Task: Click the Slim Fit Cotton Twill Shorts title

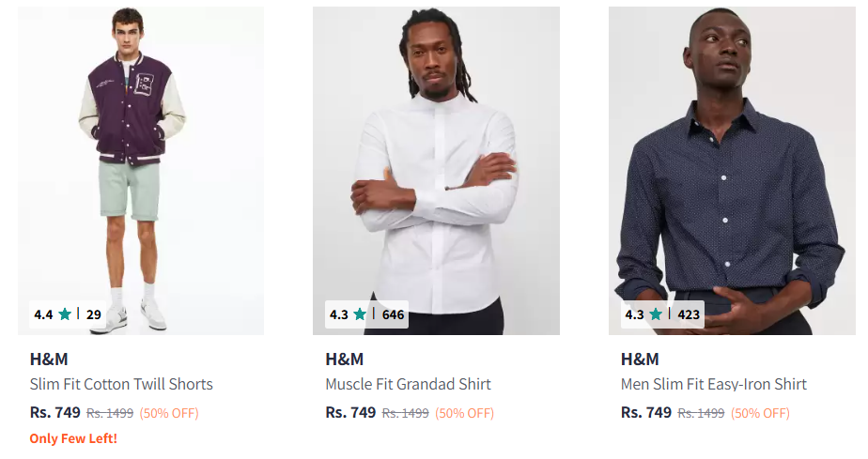Action: point(121,384)
